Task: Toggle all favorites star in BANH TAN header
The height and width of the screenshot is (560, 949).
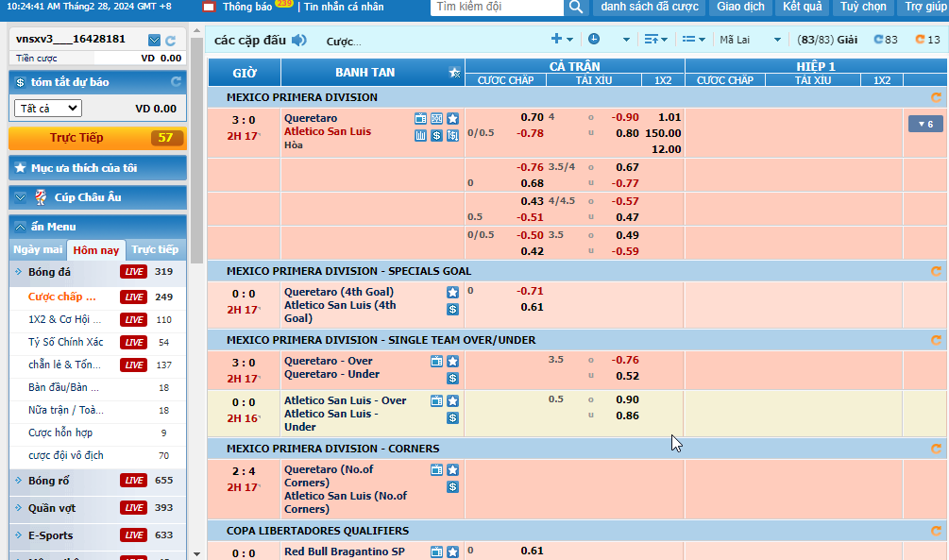Action: (x=454, y=73)
